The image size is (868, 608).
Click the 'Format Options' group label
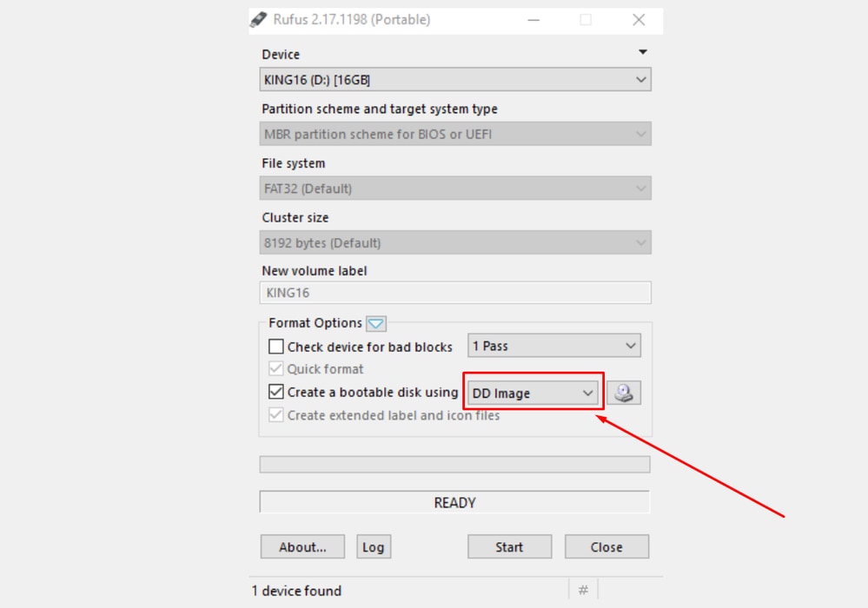(315, 323)
